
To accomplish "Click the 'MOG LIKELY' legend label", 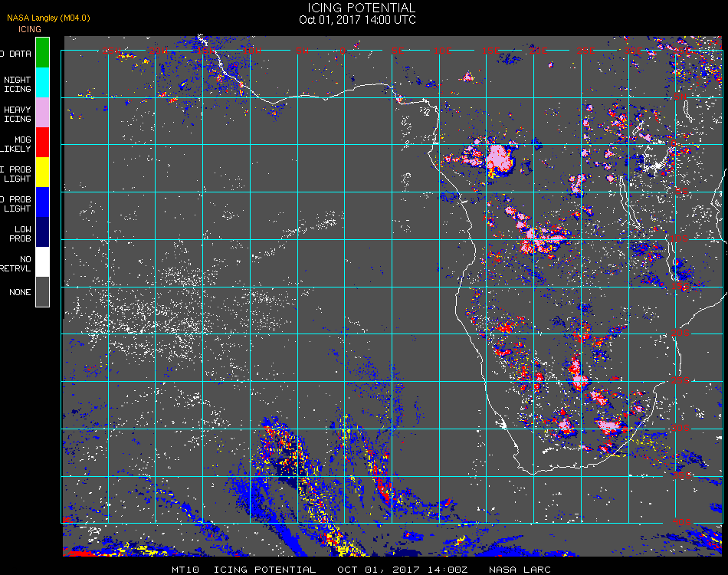I will pos(16,144).
